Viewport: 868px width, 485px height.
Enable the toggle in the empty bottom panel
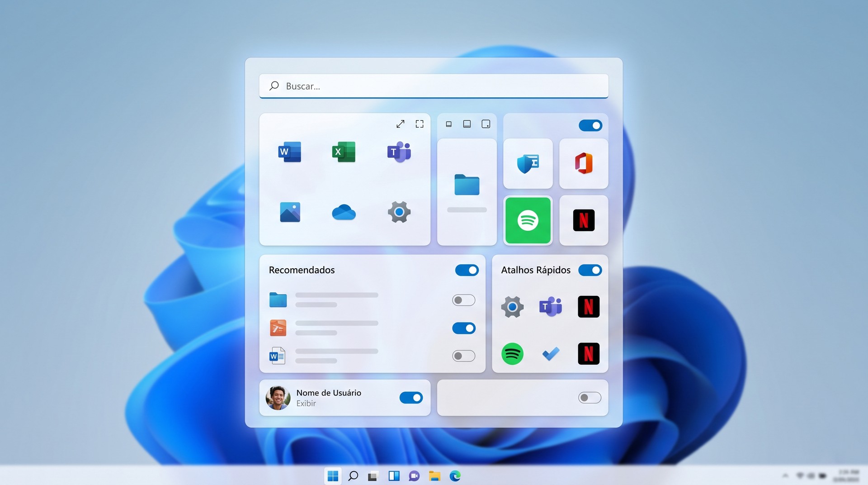click(590, 398)
